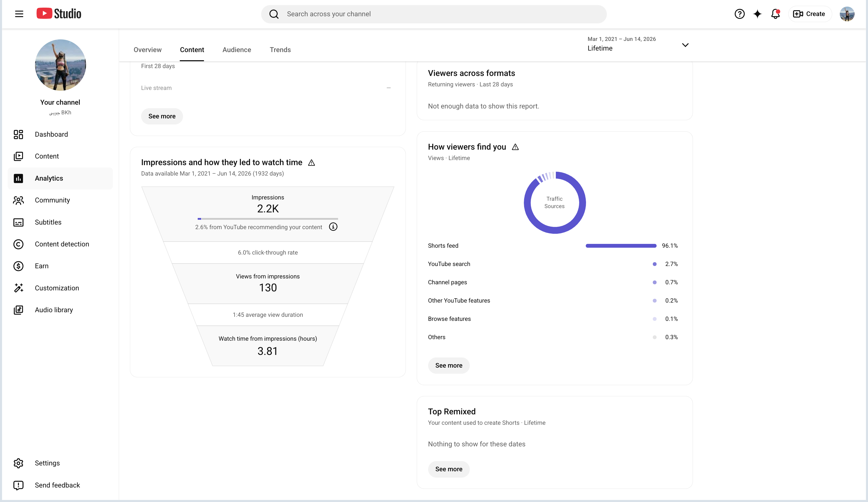Click the 130 views from impressions value
This screenshot has height=502, width=868.
(x=268, y=288)
